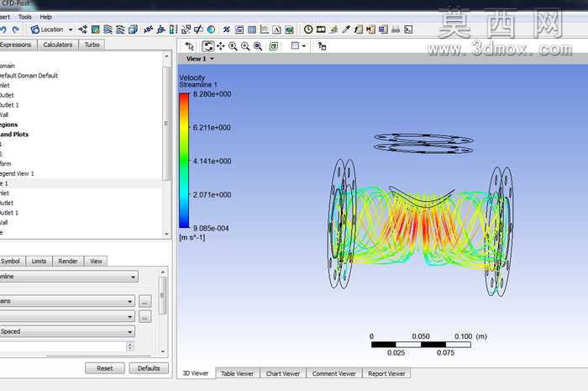Switch to the Chart Viewer tab
The height and width of the screenshot is (391, 588).
[x=283, y=373]
